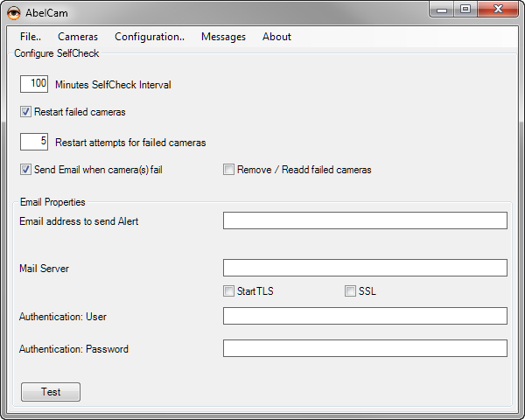Click the Mail Server input field
Image resolution: width=525 pixels, height=420 pixels.
[x=365, y=268]
